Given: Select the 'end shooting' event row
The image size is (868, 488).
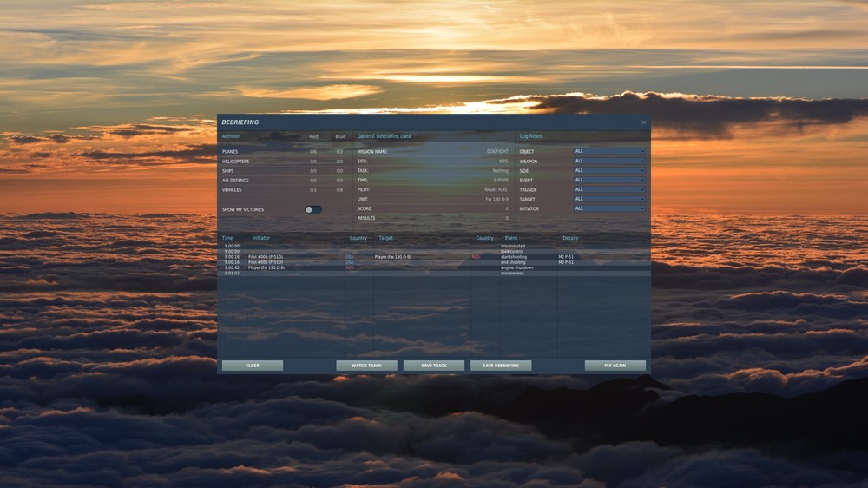Looking at the screenshot, I should tap(434, 262).
